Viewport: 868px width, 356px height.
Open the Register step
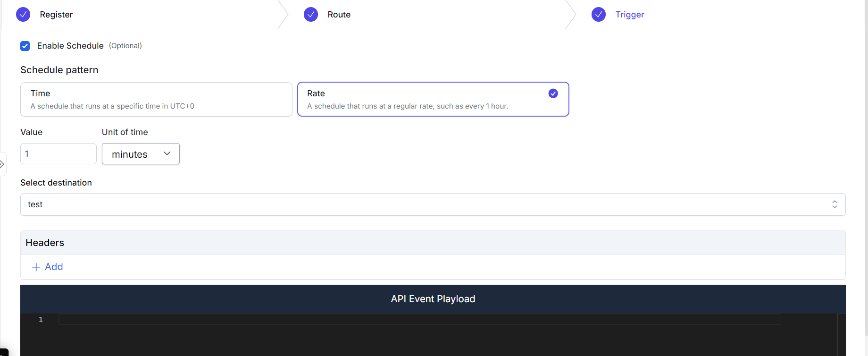pyautogui.click(x=56, y=15)
